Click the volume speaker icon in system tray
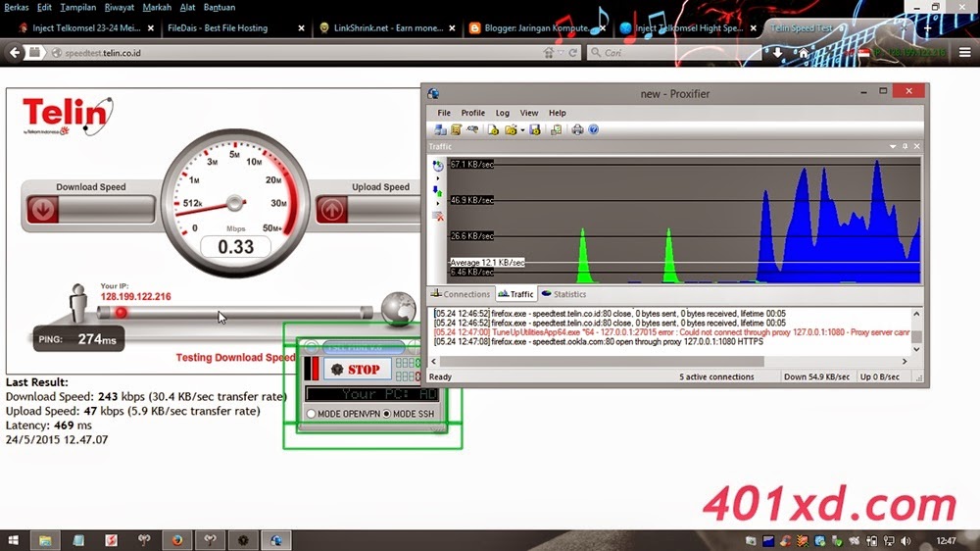The height and width of the screenshot is (551, 980). click(906, 541)
